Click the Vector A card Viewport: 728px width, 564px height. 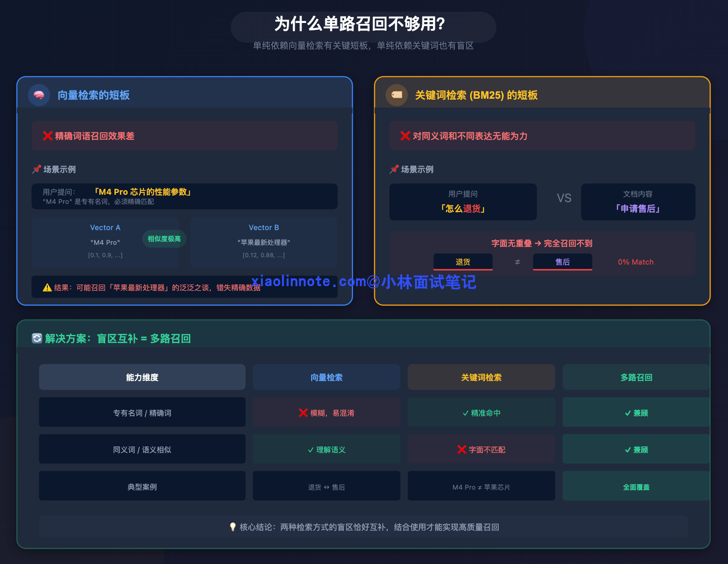point(105,242)
